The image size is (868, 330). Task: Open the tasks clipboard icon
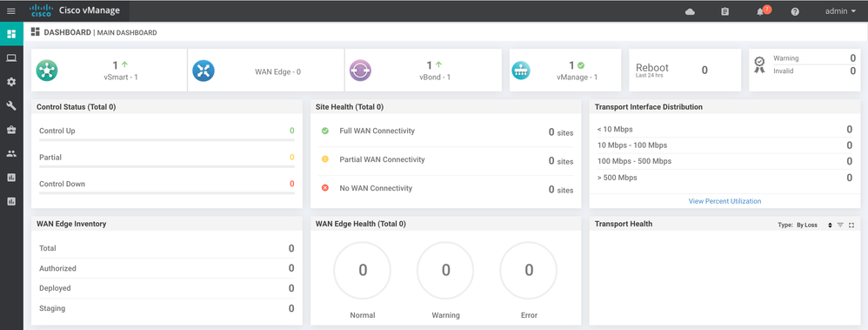point(725,11)
